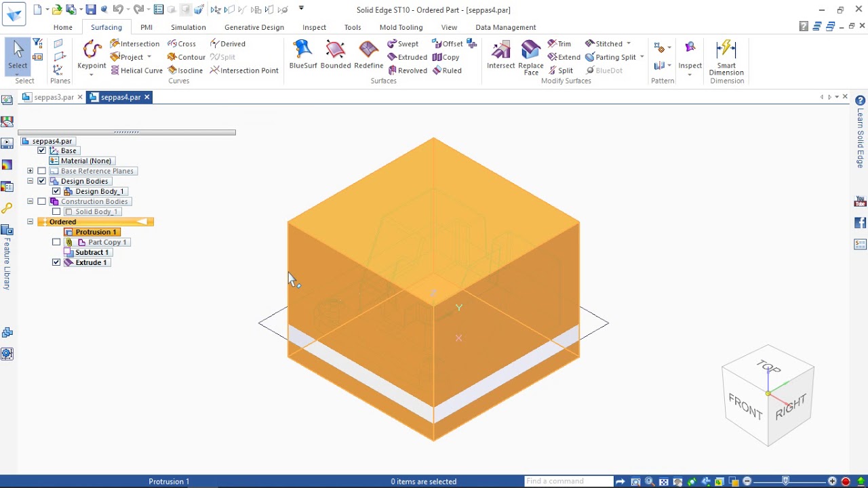Select the Trim surface tool
Screen dimensions: 868x488
pos(559,44)
